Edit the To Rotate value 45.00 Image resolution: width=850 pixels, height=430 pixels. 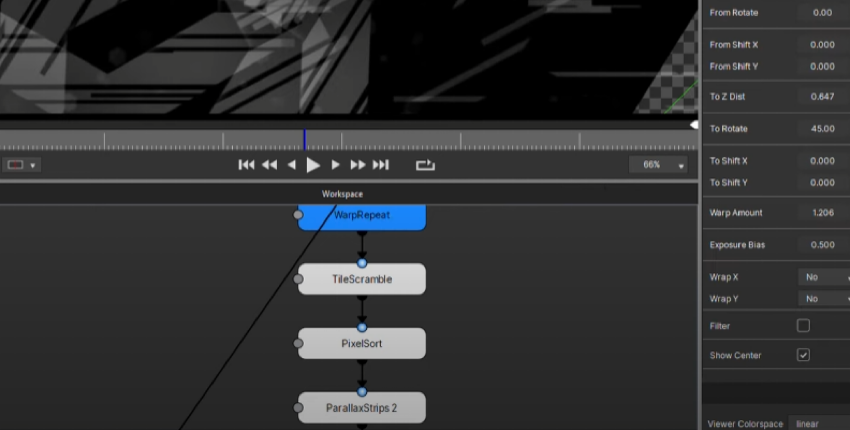coord(823,129)
